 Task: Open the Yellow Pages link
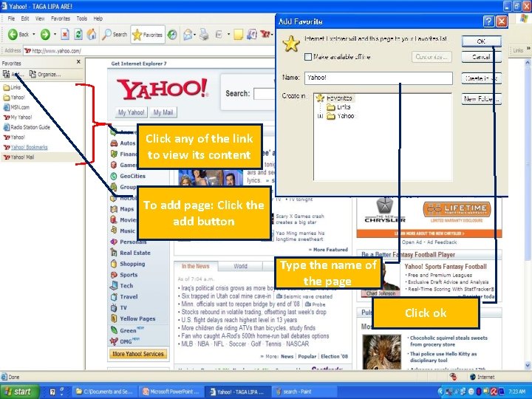point(137,318)
